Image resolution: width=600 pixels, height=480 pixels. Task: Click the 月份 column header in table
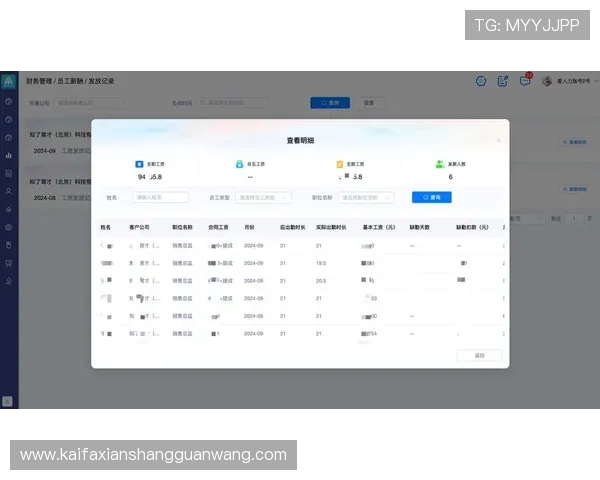click(x=249, y=228)
